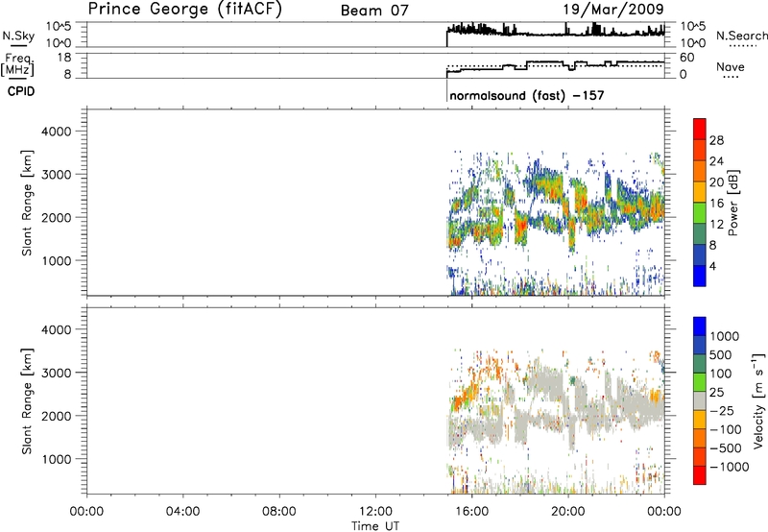Click the date '19/Mar/2009' in header
Screen dimensions: 768x532
[x=613, y=9]
